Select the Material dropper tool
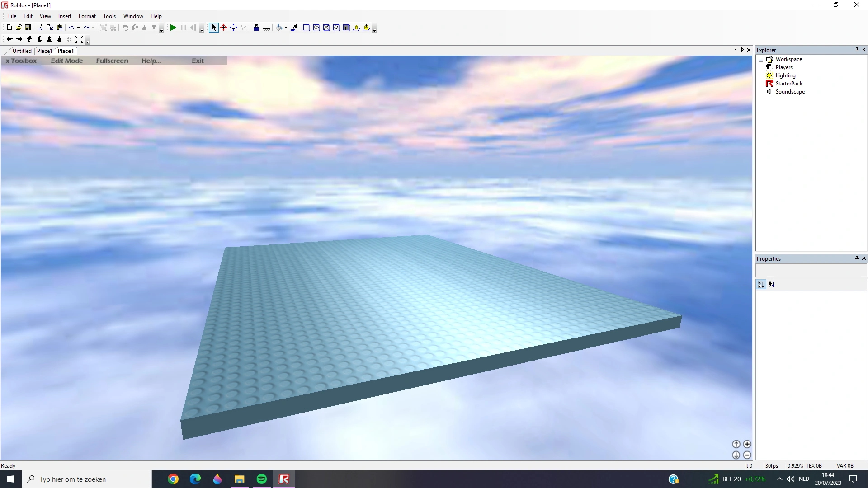This screenshot has height=488, width=868. 294,28
